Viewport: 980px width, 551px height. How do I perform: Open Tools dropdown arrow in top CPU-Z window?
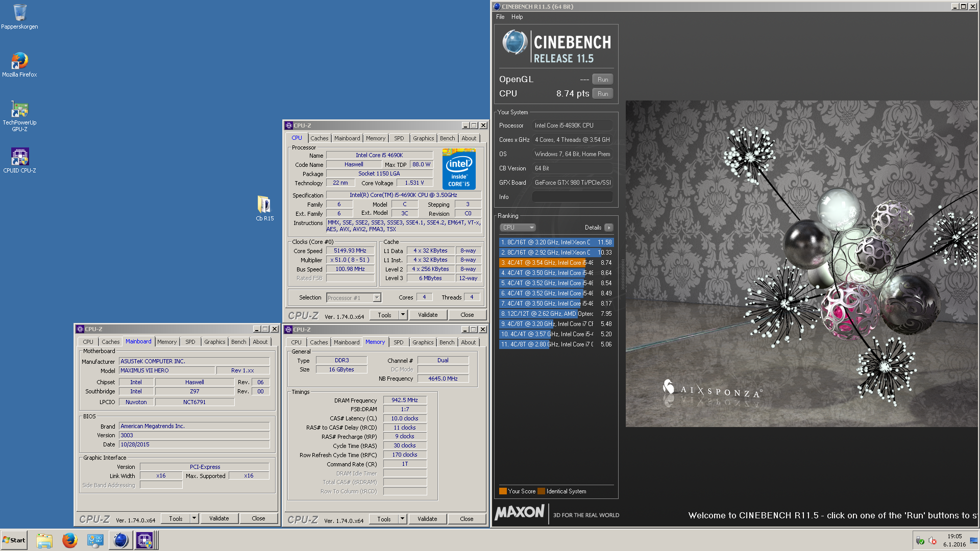tap(403, 315)
